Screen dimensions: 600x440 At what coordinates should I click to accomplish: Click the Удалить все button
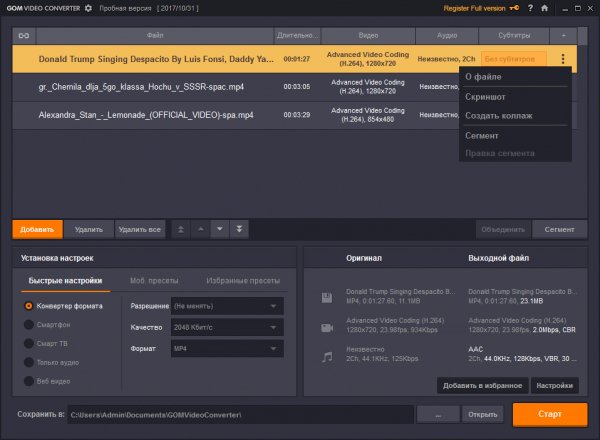pyautogui.click(x=140, y=230)
